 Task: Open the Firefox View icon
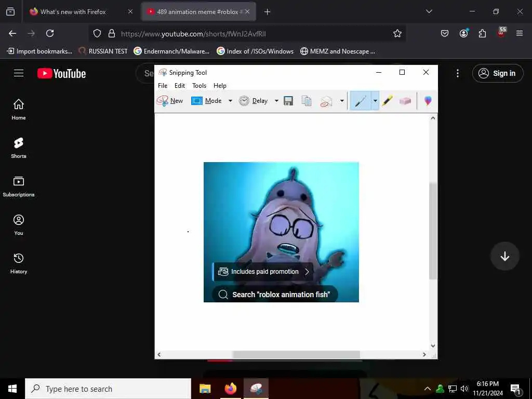point(10,12)
